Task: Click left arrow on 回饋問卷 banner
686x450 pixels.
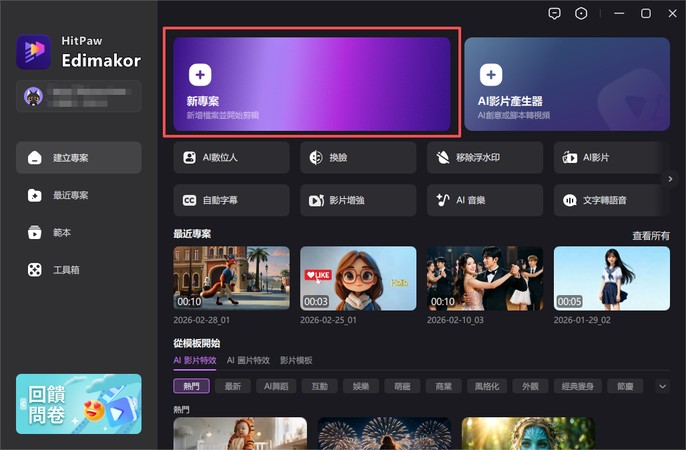Action: pos(23,404)
